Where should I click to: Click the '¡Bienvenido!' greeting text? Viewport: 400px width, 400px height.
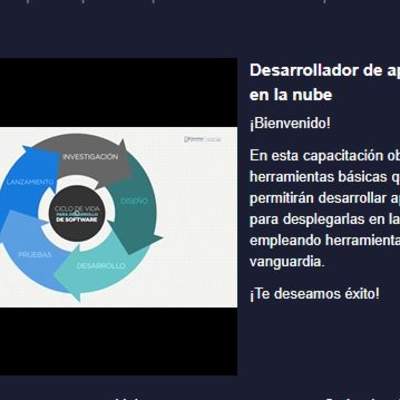point(290,123)
